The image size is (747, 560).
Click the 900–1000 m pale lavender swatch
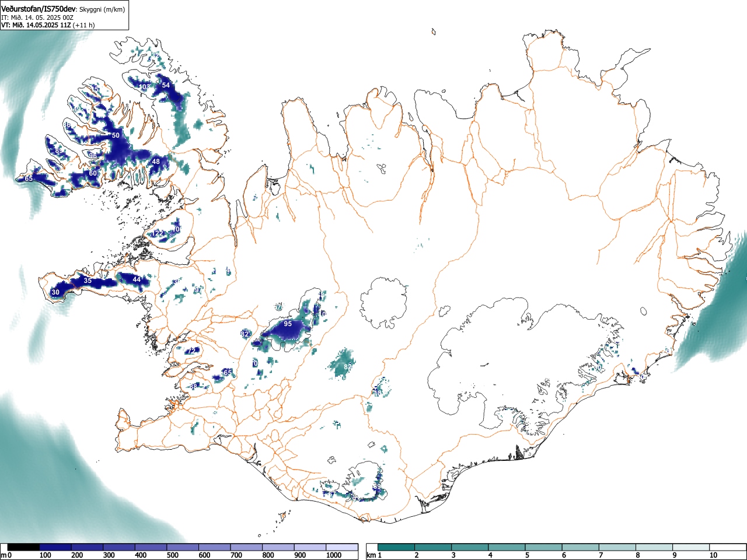point(310,547)
